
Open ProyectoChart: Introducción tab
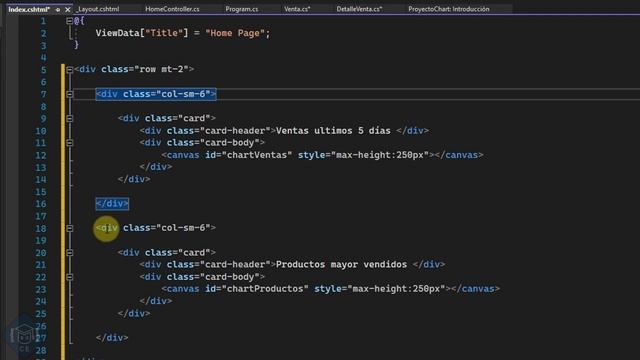[x=449, y=9]
